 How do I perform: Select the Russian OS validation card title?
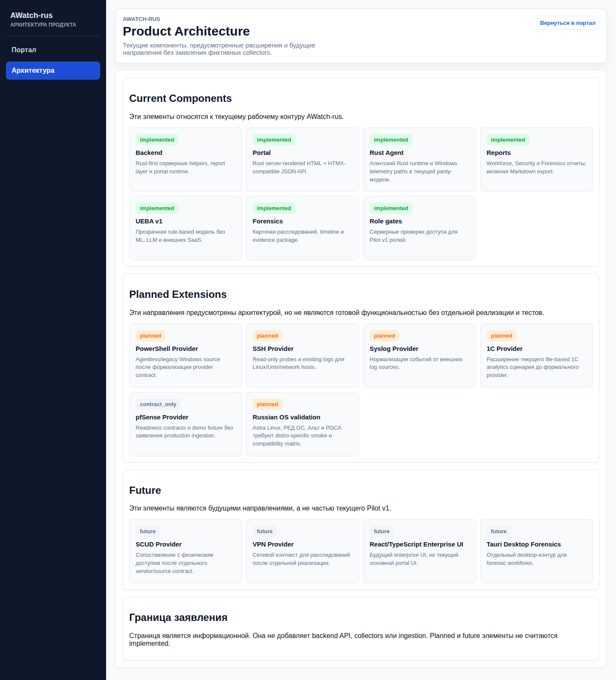[x=286, y=417]
